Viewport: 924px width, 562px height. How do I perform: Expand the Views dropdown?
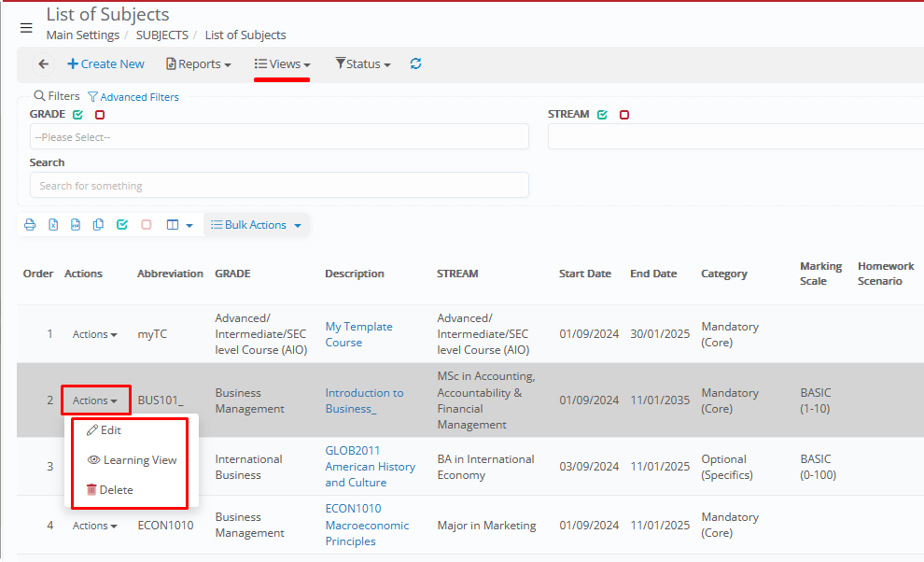pos(283,64)
